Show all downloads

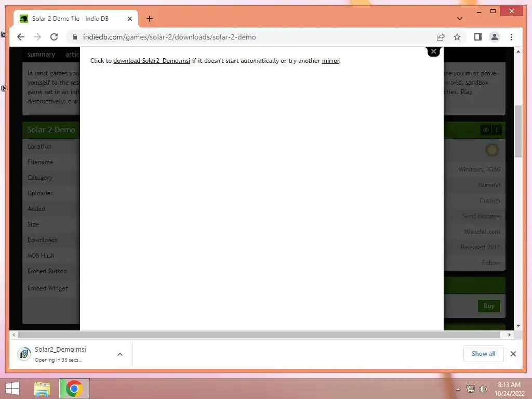pos(484,354)
